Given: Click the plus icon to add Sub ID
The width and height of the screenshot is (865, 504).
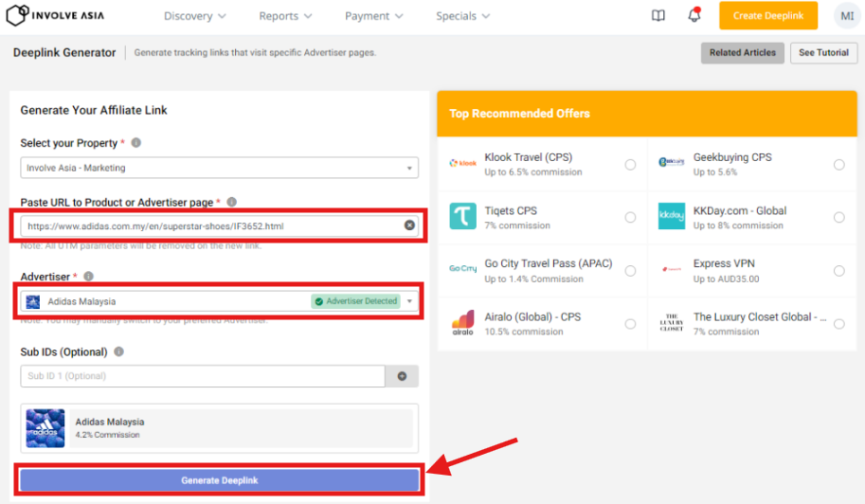Looking at the screenshot, I should [402, 376].
